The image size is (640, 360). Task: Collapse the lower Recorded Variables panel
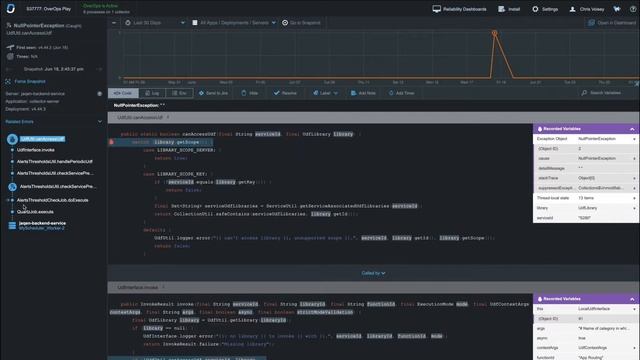point(632,299)
